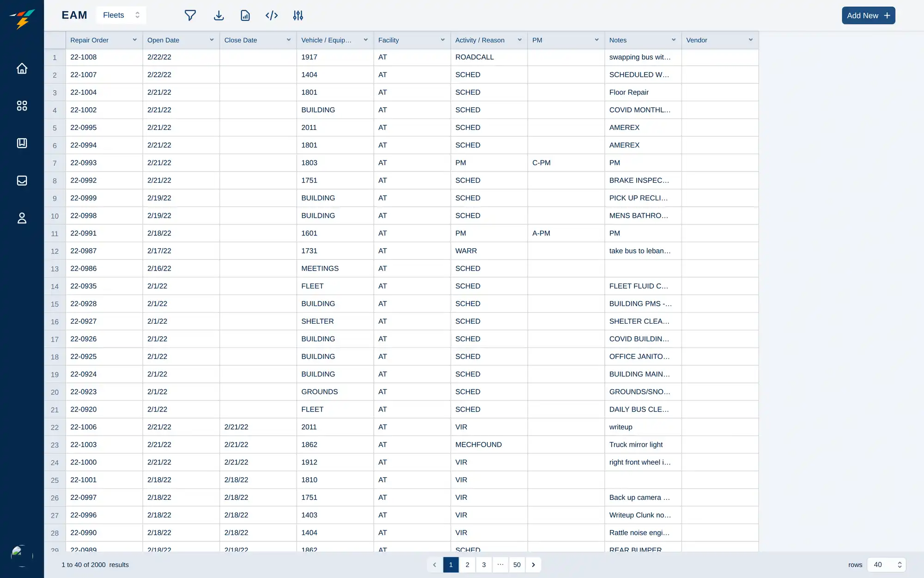Open the inbox sidebar icon
Screen dimensions: 924x578
pos(22,181)
